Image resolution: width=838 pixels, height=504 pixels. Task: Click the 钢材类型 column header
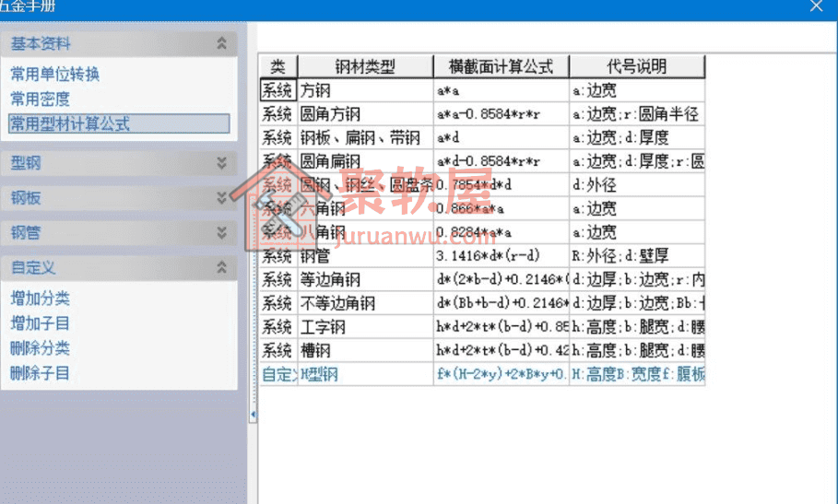[365, 66]
